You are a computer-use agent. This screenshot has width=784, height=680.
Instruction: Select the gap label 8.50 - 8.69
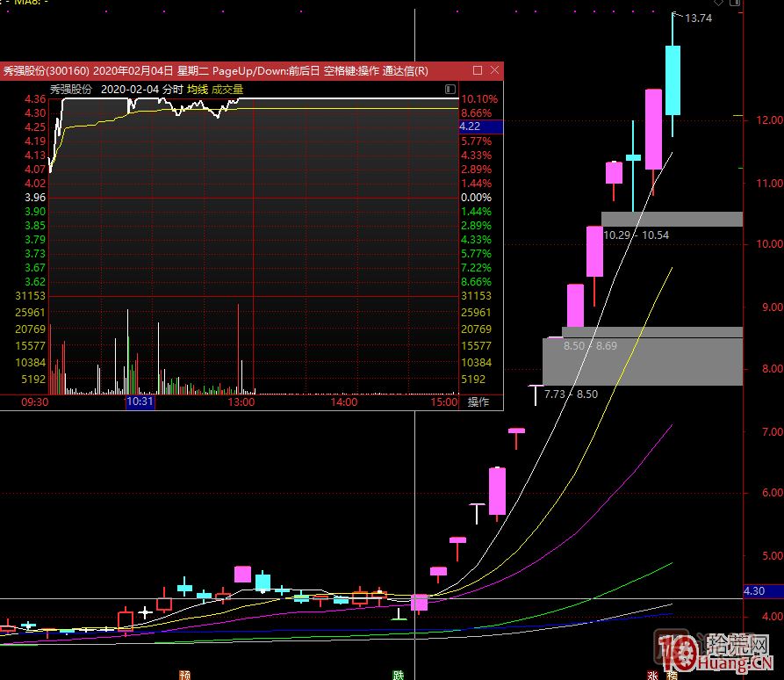click(590, 346)
